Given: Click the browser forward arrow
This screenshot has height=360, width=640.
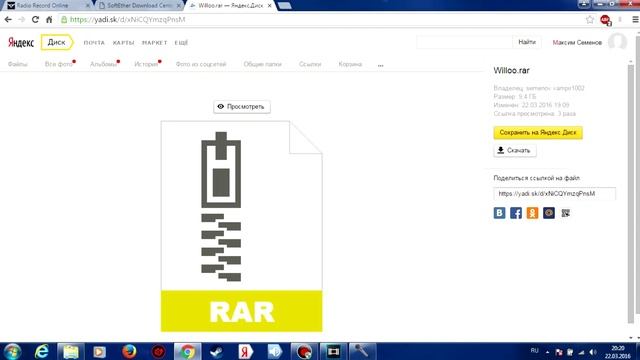Looking at the screenshot, I should click(22, 20).
